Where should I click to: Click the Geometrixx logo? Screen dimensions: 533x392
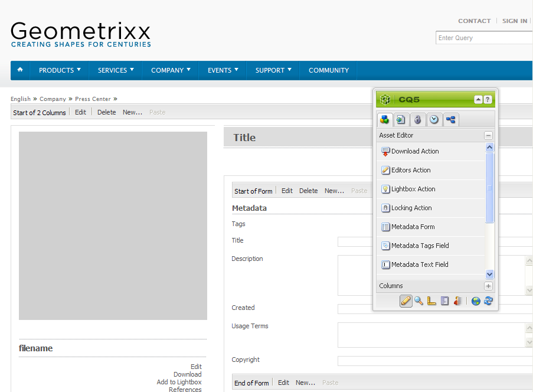80,34
